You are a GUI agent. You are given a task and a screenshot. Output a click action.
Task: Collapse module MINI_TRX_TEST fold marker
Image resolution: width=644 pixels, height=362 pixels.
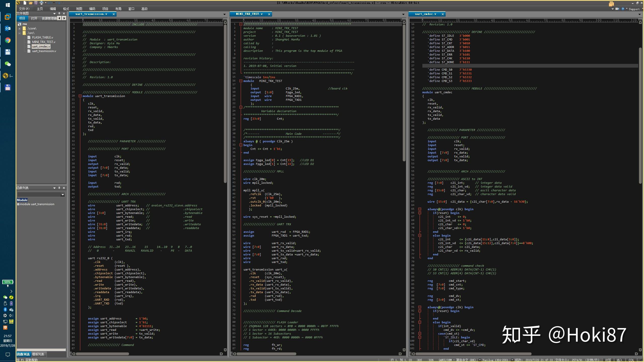241,81
